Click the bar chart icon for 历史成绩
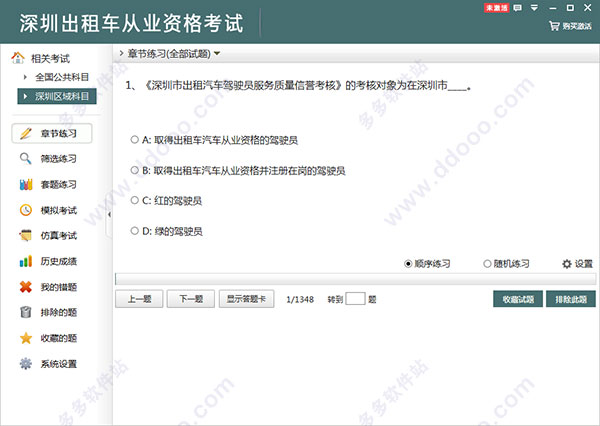 tap(26, 261)
